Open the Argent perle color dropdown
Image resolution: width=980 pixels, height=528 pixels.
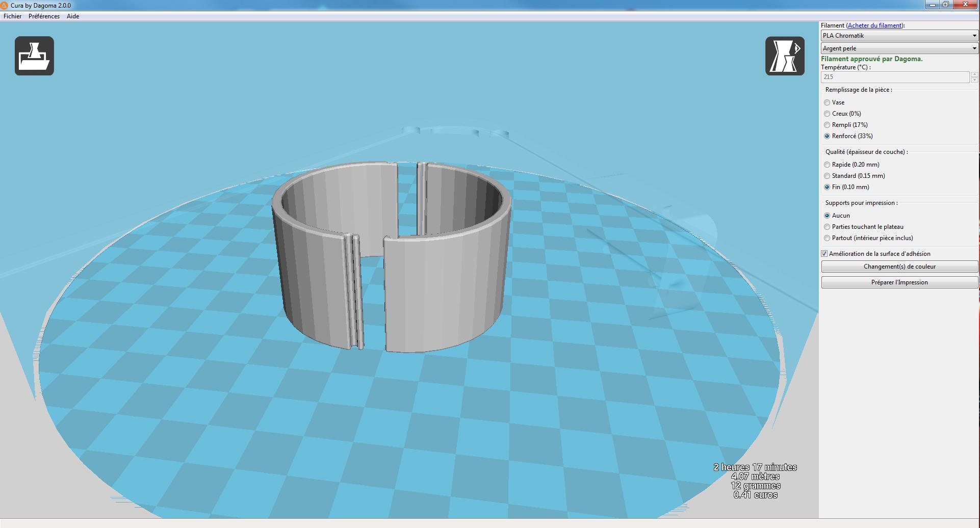(899, 48)
